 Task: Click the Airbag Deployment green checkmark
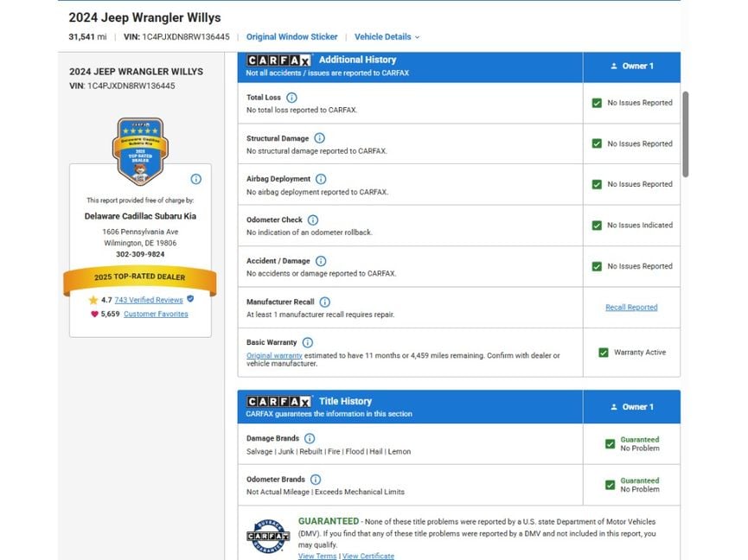click(597, 184)
